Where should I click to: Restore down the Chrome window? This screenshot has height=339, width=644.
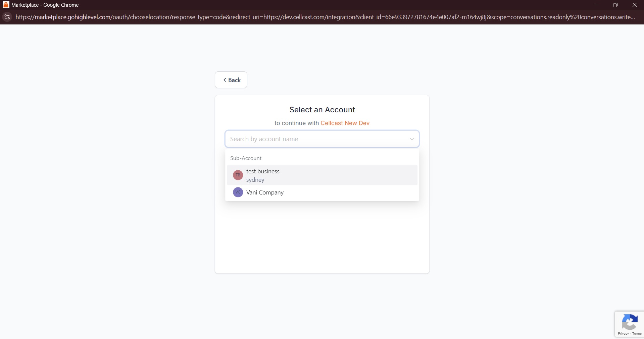[615, 5]
